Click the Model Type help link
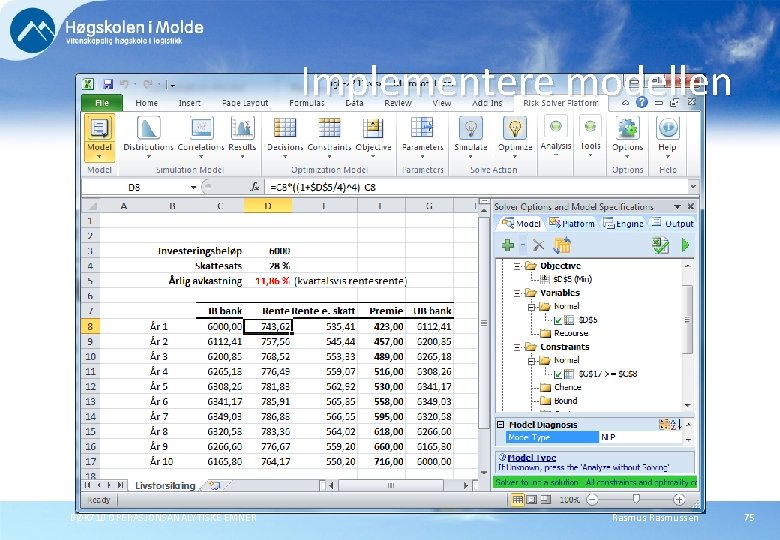Image resolution: width=780 pixels, height=540 pixels. [532, 458]
